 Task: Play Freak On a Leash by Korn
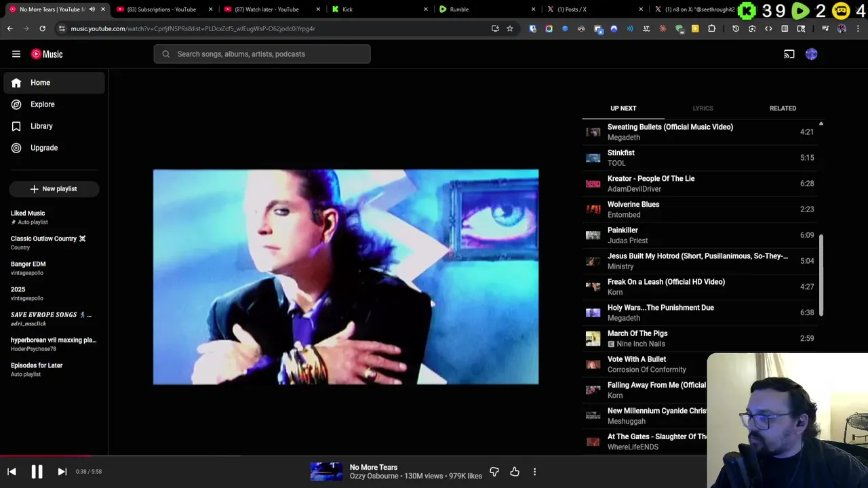[700, 287]
